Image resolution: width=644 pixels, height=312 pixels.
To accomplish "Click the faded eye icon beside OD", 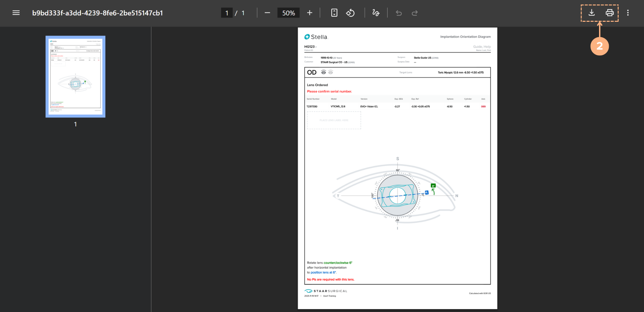I will coord(331,72).
